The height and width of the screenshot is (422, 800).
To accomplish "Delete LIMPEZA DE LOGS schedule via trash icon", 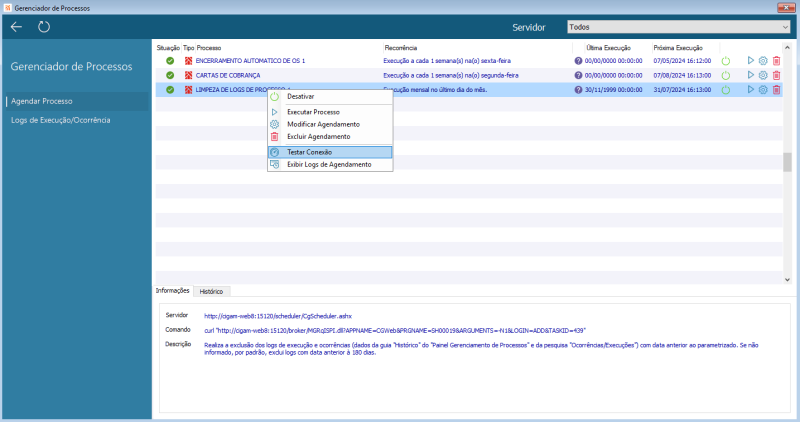I will (x=777, y=90).
